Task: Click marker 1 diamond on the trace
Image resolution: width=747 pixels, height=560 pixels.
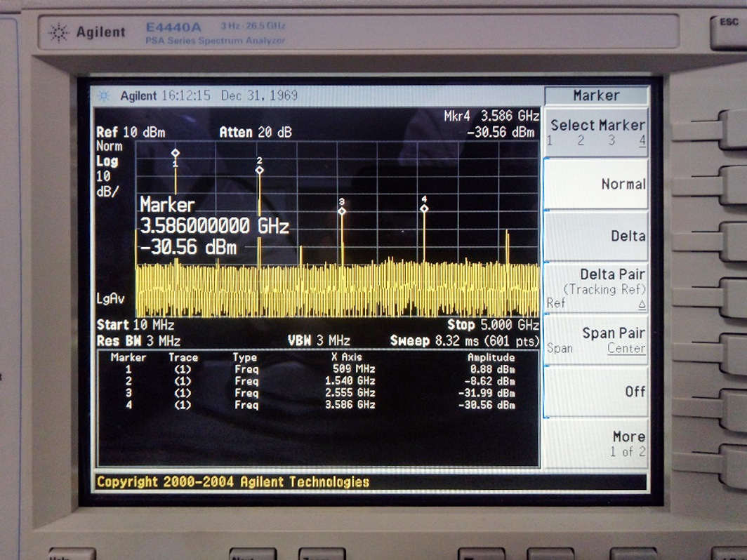Action: 176,153
